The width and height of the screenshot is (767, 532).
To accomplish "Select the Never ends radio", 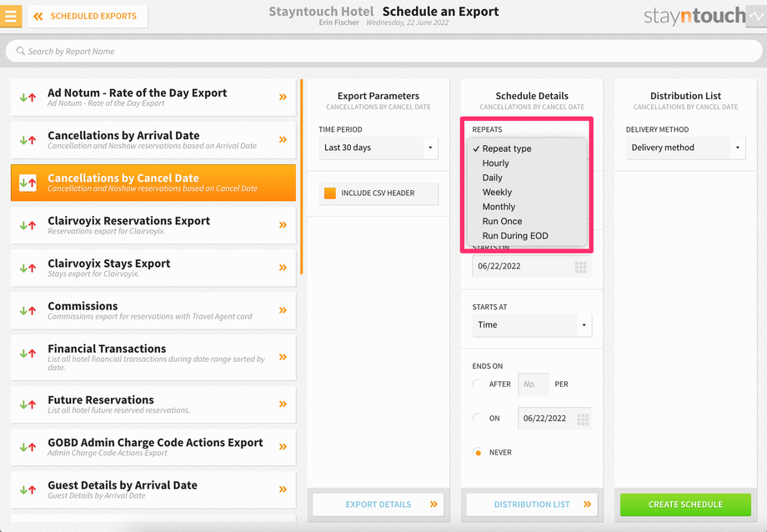I will click(478, 453).
